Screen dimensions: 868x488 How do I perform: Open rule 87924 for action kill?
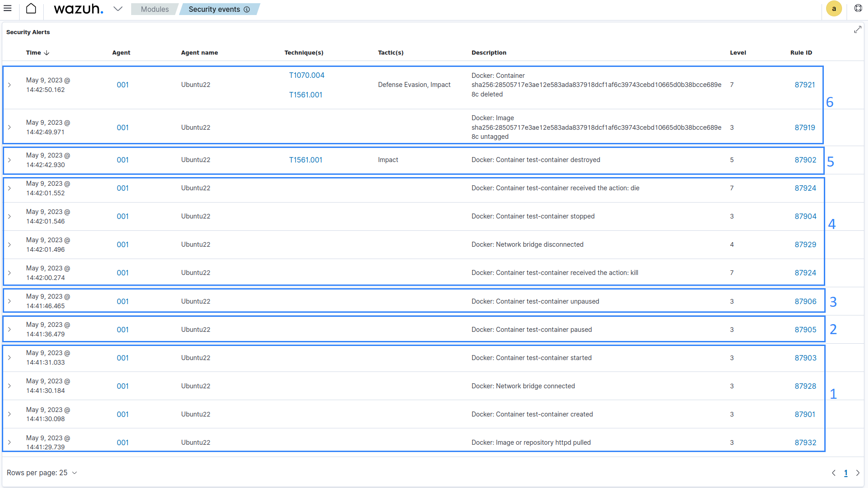pos(805,273)
